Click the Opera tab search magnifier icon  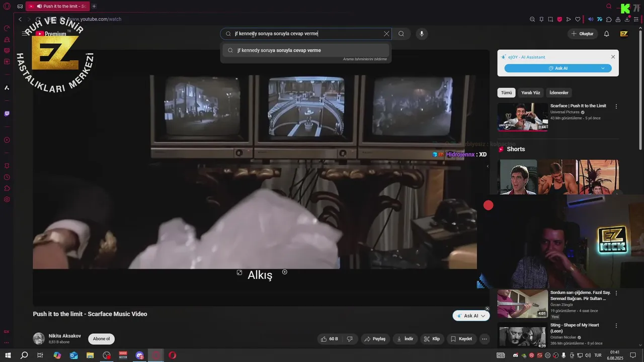point(609,6)
